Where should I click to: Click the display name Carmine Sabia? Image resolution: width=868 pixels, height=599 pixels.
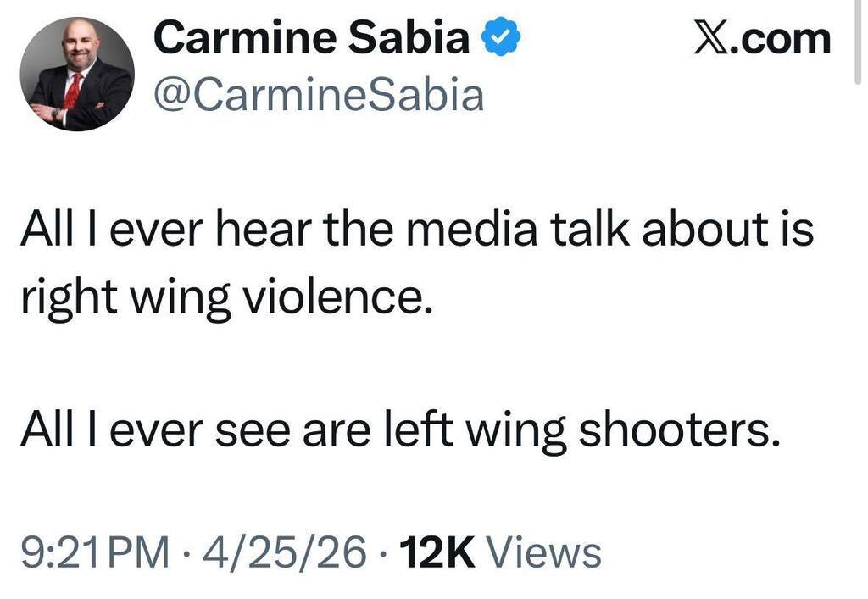312,38
